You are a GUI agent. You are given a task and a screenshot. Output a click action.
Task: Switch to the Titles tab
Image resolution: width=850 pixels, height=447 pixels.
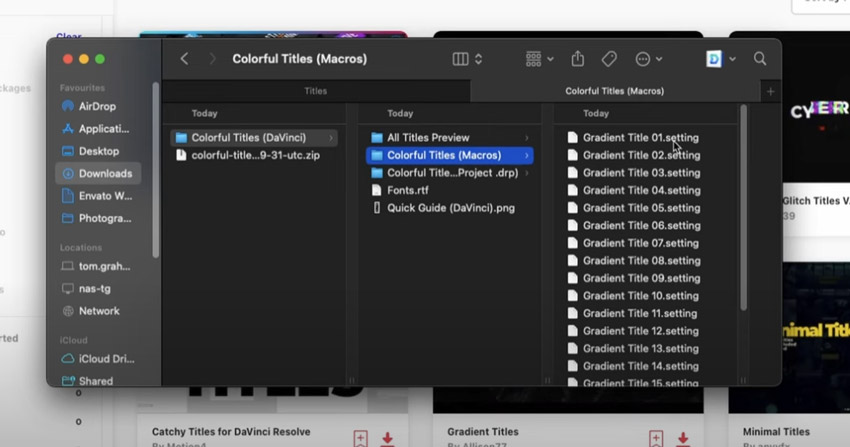click(x=316, y=91)
